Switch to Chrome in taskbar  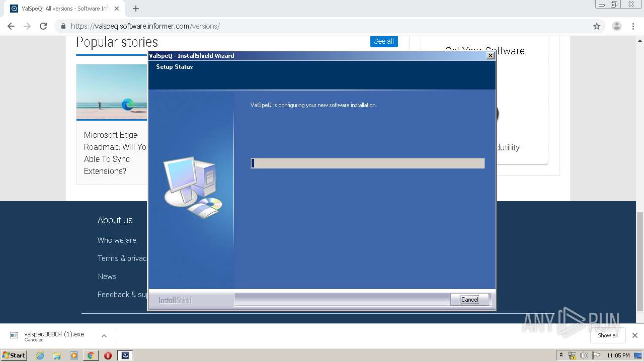tap(91, 355)
